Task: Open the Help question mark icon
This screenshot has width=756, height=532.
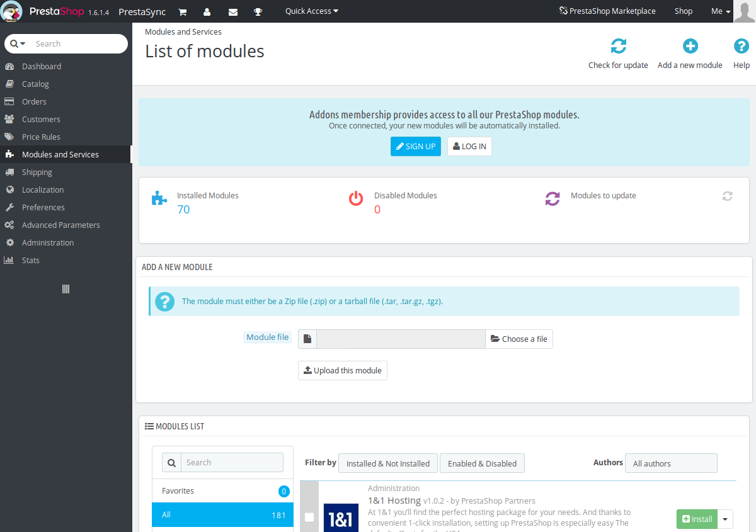Action: click(742, 46)
